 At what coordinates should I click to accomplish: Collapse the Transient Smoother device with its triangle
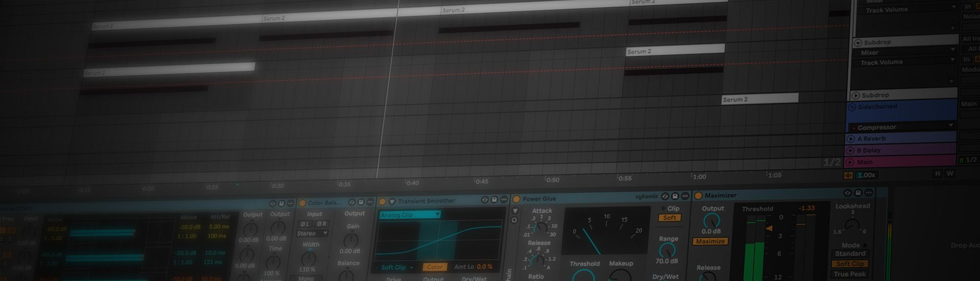(392, 201)
